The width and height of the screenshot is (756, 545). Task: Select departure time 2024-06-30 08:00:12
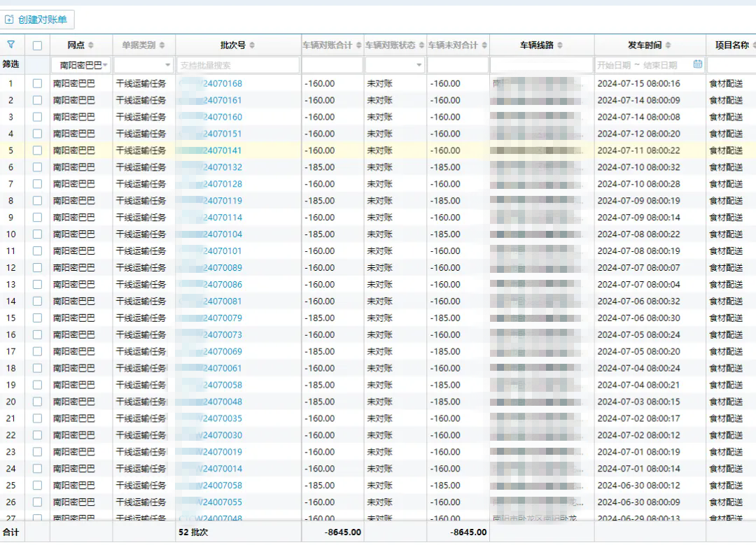click(x=639, y=486)
